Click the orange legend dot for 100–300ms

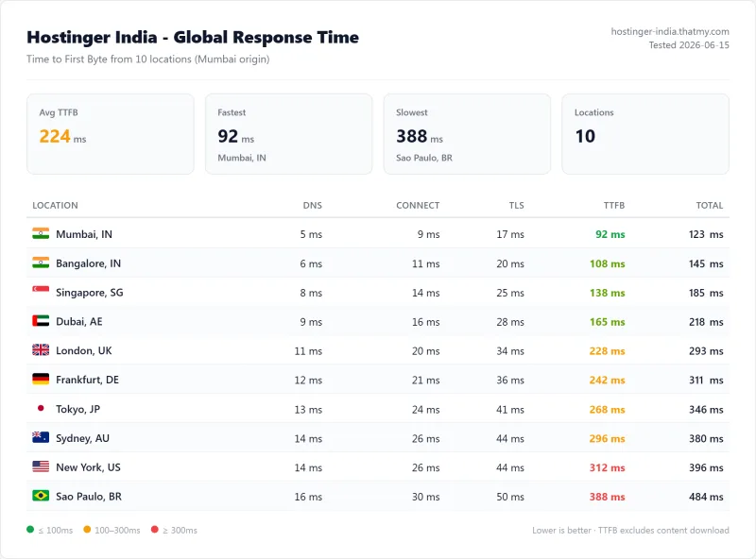click(x=87, y=530)
